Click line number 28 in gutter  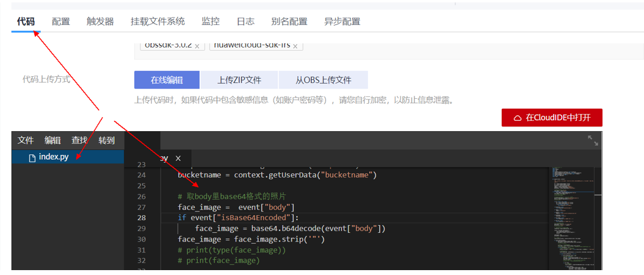click(141, 218)
